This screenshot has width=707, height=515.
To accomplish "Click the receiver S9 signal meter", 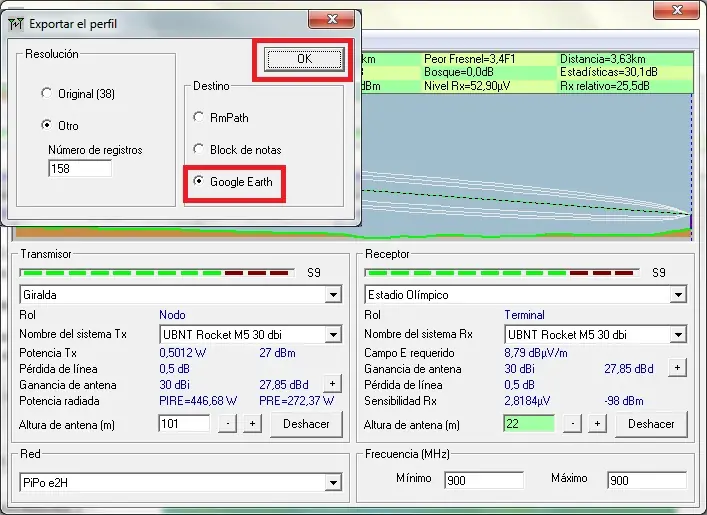I will coord(502,273).
